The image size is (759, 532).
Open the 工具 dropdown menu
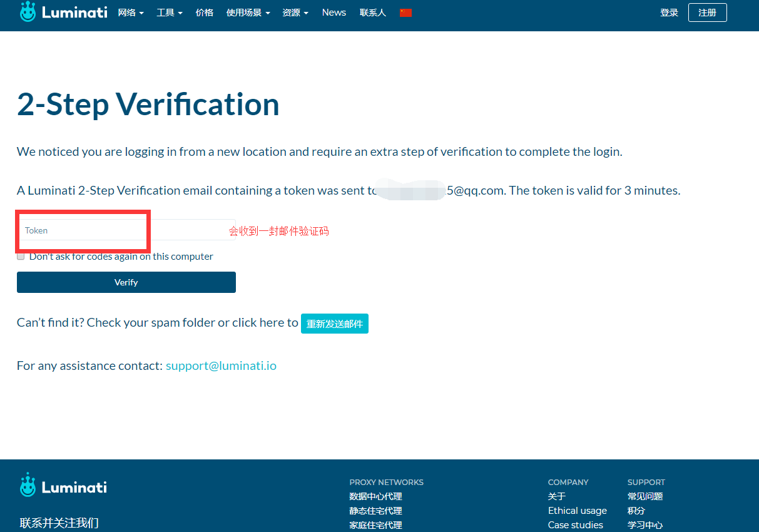point(170,13)
